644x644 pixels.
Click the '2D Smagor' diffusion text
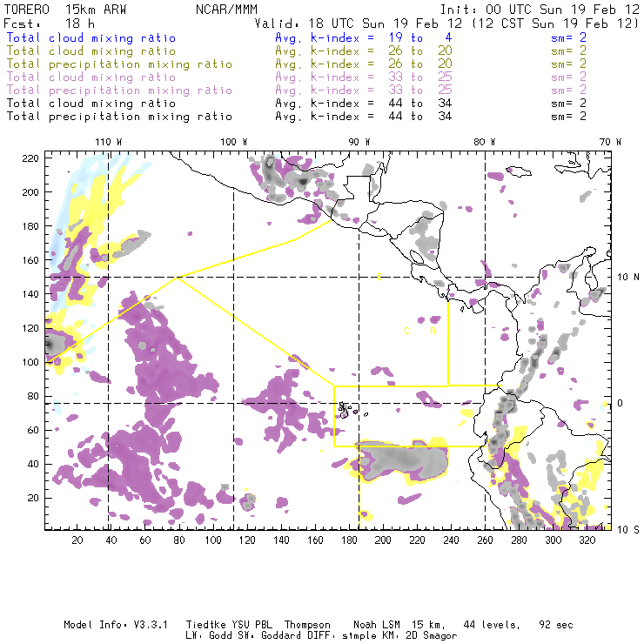pos(432,636)
